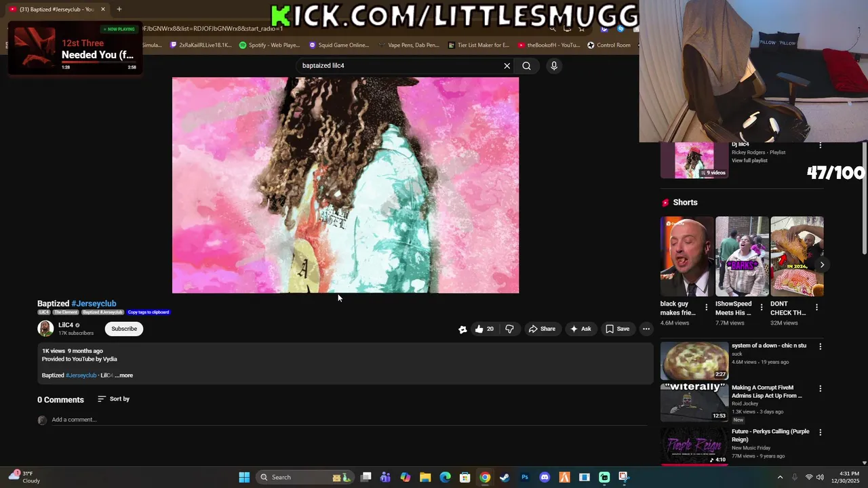Viewport: 868px width, 488px height.
Task: Open Microsoft Edge from taskbar
Action: tap(445, 477)
